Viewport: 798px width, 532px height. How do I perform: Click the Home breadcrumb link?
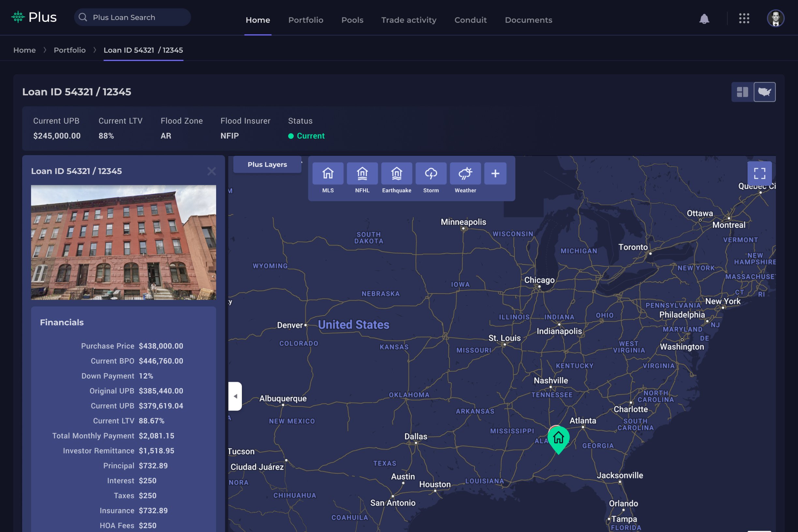(24, 50)
